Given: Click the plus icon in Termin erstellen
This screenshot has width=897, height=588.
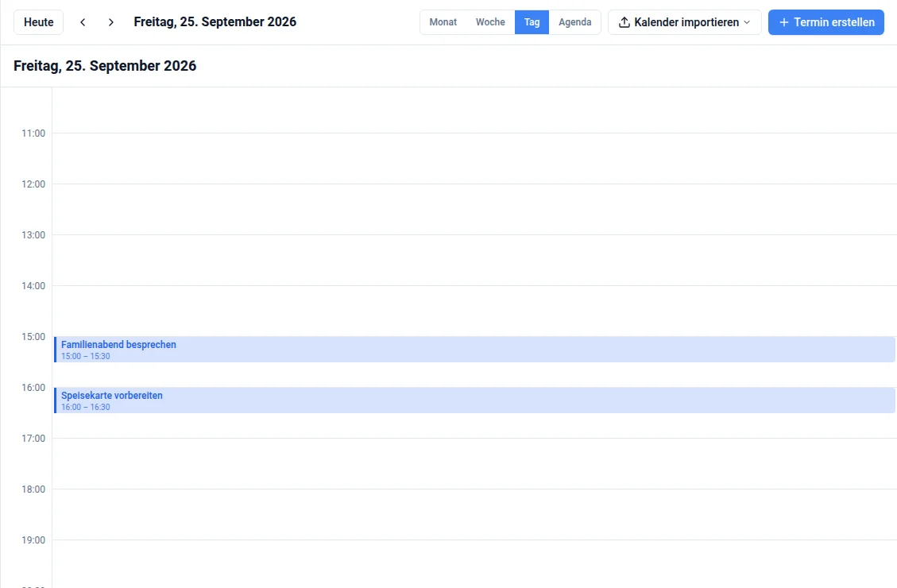Looking at the screenshot, I should pyautogui.click(x=783, y=22).
